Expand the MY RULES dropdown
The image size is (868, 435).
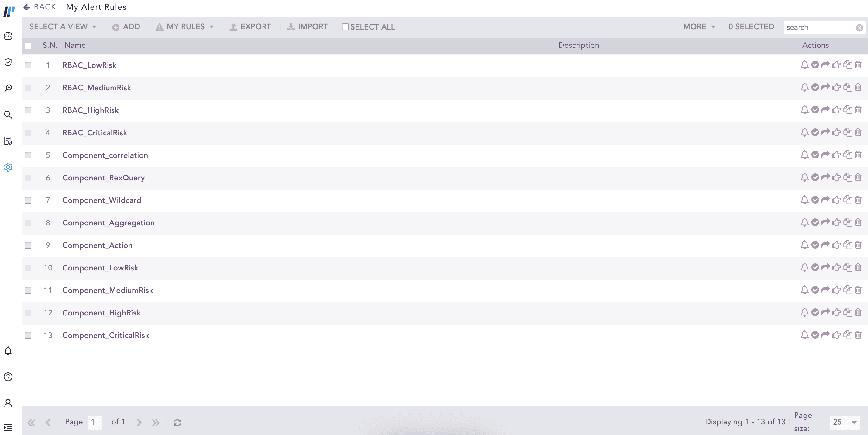(x=185, y=26)
